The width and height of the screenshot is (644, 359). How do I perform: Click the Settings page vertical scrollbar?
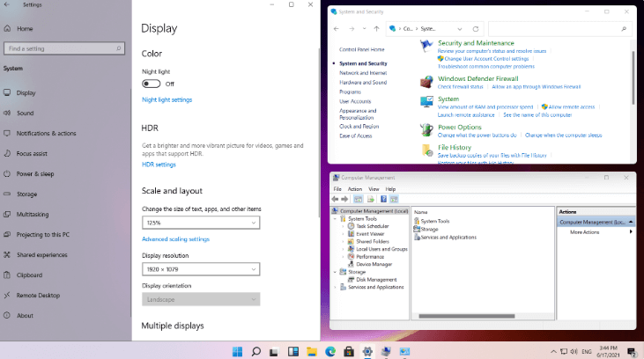319,132
